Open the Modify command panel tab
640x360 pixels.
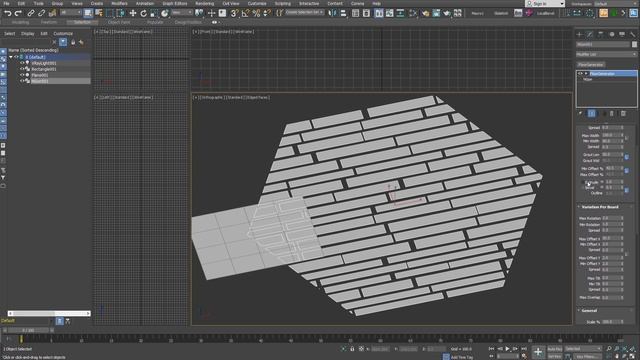click(590, 34)
